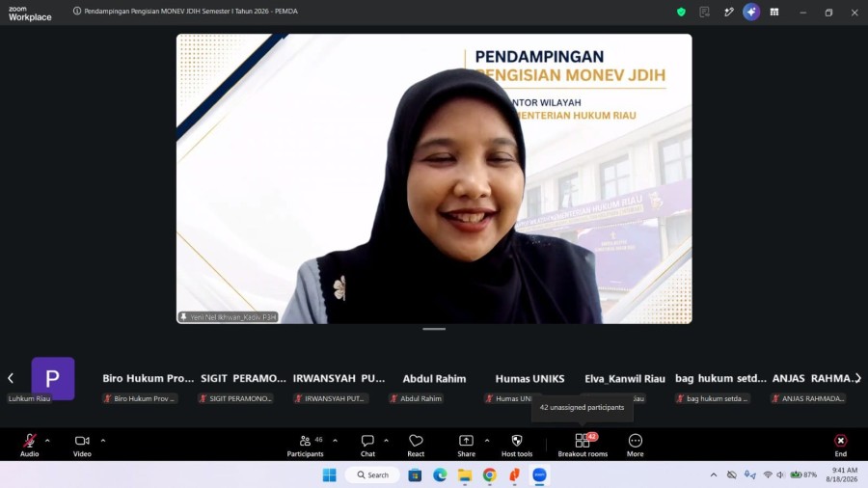Viewport: 868px width, 488px height.
Task: Expand the chat options caret
Action: (x=386, y=441)
